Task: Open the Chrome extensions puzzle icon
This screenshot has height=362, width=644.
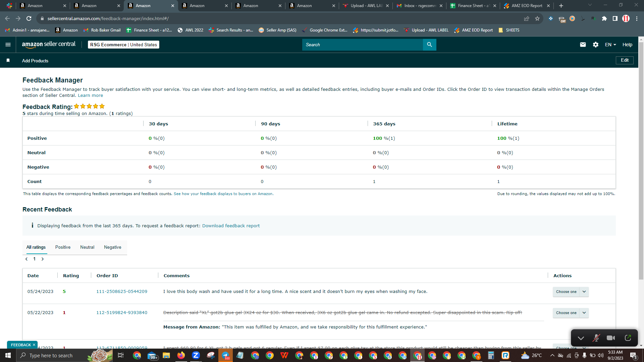Action: [x=604, y=18]
